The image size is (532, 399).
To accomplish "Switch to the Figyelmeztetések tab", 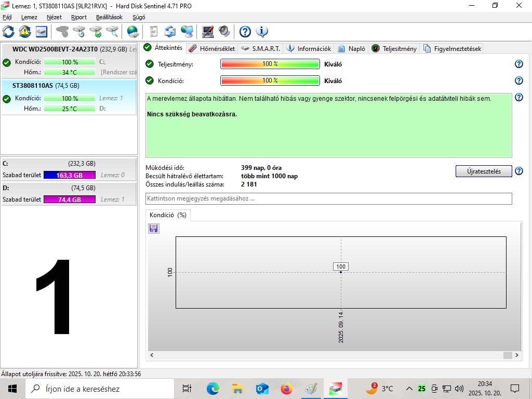I will point(452,48).
